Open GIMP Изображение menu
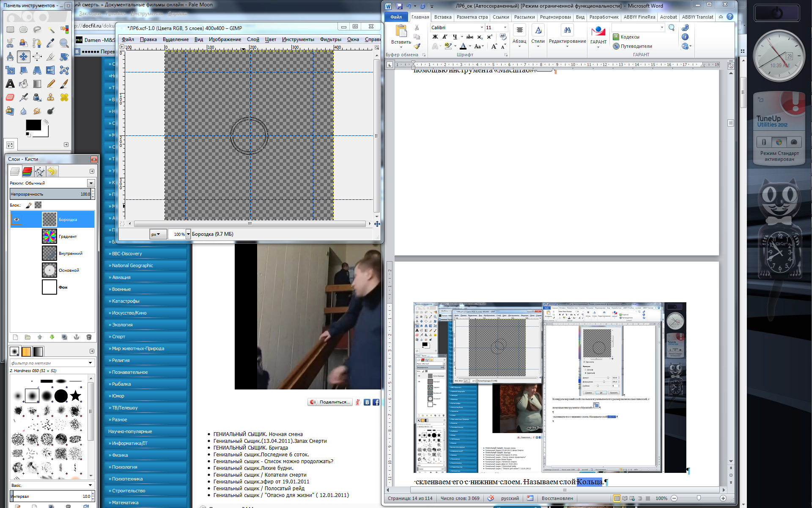Viewport: 812px width, 508px height. [x=225, y=39]
